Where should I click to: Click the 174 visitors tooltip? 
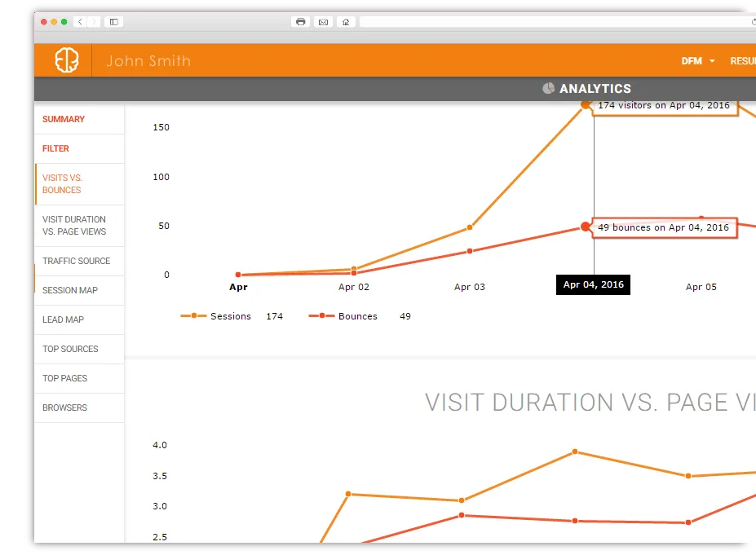tap(664, 107)
